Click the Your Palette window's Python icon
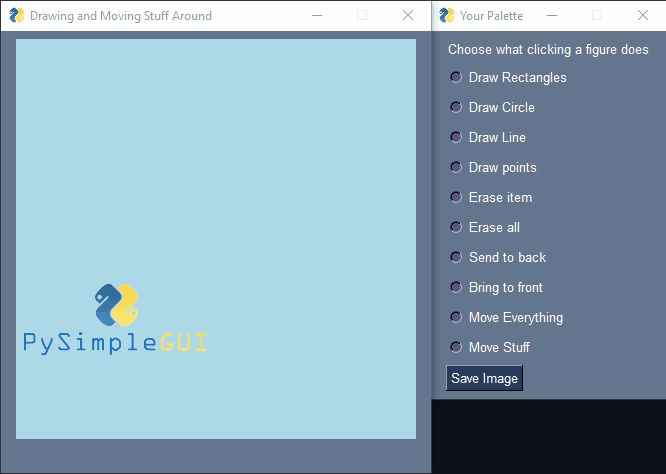The height and width of the screenshot is (474, 666). tap(446, 16)
